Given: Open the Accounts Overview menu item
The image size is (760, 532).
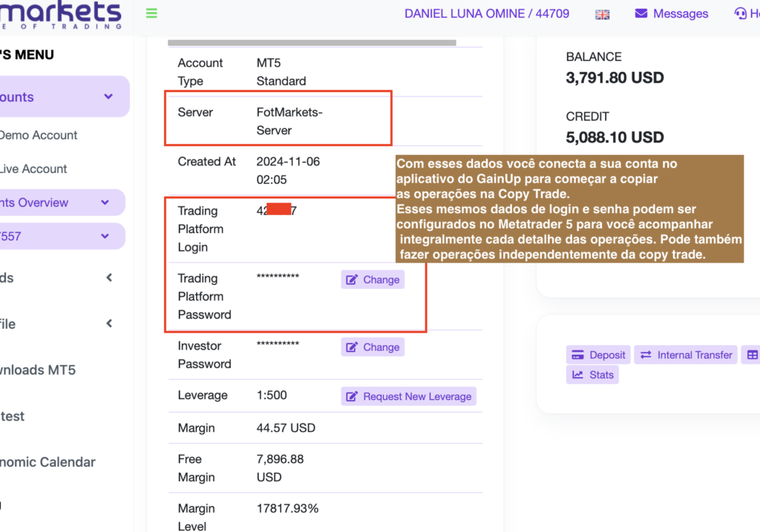Looking at the screenshot, I should tap(62, 203).
